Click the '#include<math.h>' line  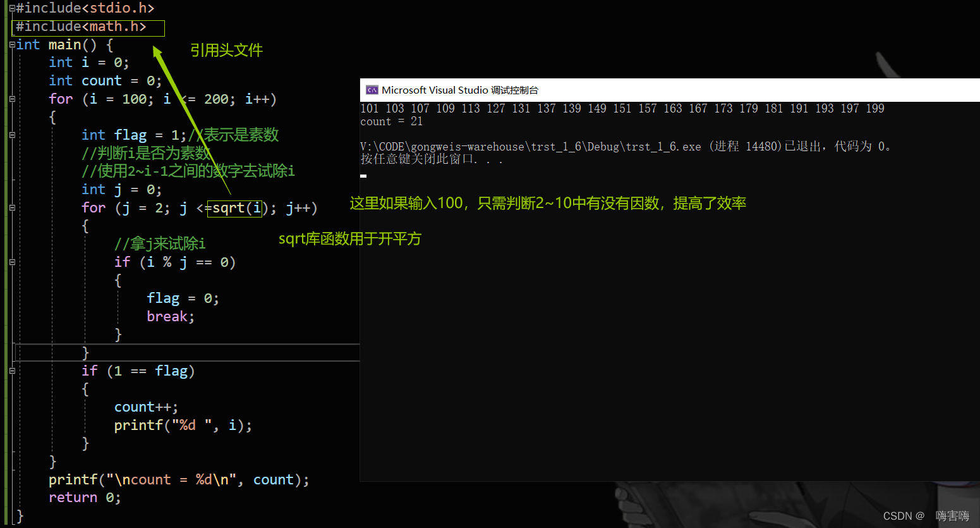click(x=82, y=27)
